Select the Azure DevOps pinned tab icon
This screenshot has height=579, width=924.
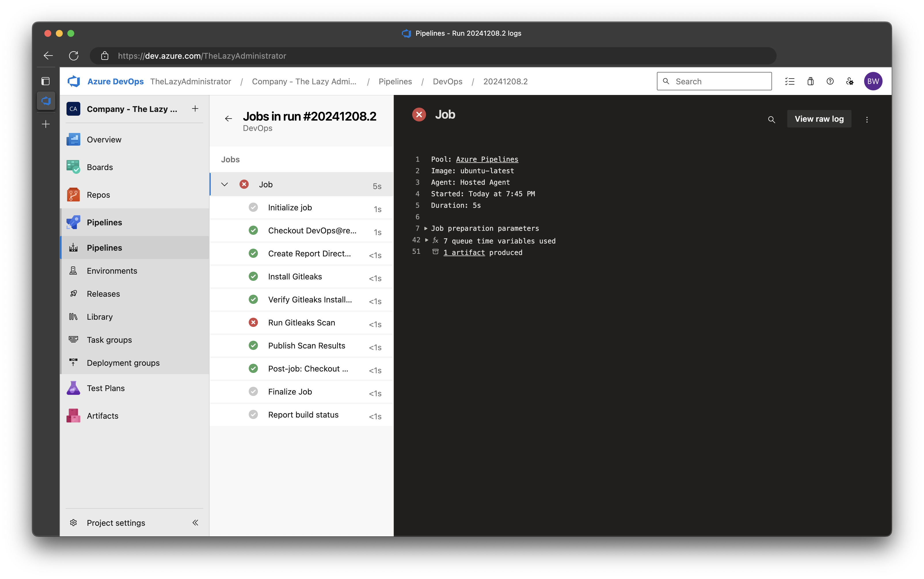coord(46,101)
